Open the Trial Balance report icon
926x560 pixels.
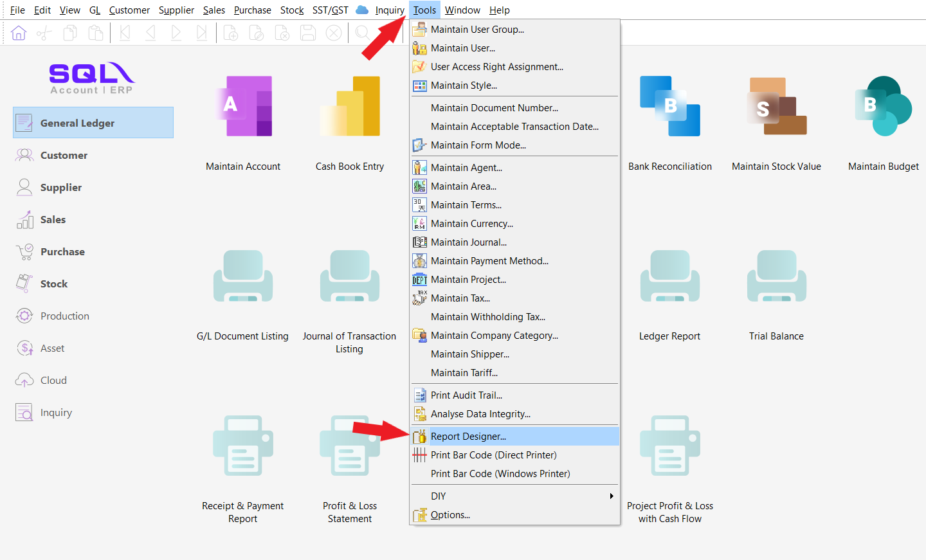[776, 276]
